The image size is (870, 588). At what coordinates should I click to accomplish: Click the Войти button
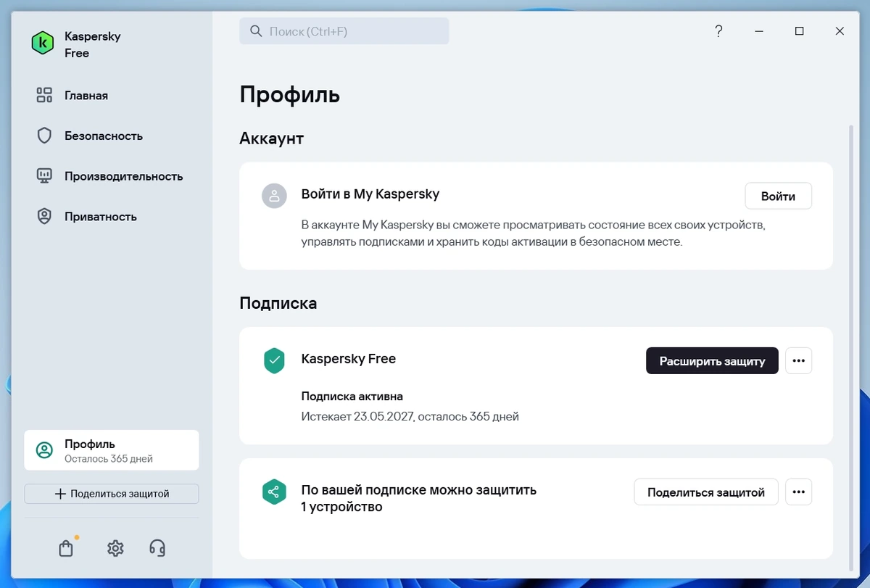click(778, 196)
